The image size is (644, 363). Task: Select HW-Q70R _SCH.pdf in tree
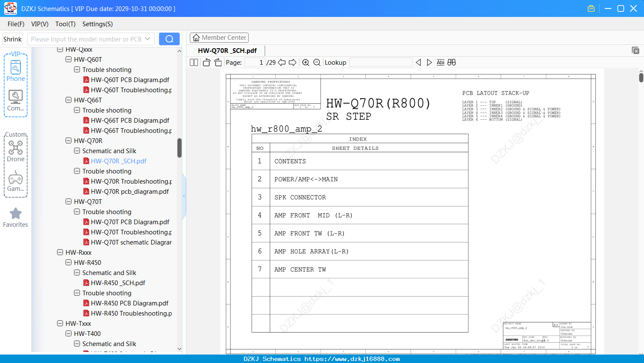[115, 161]
